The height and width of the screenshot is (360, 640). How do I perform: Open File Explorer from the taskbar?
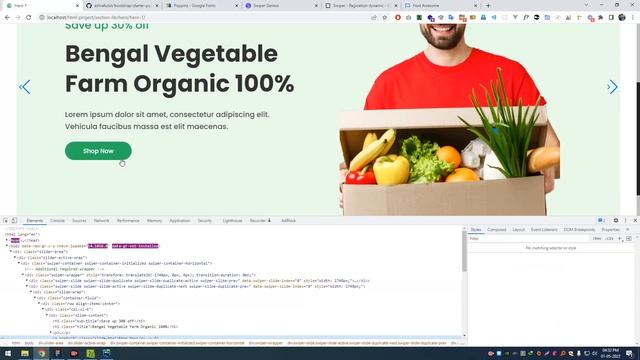pos(25,353)
